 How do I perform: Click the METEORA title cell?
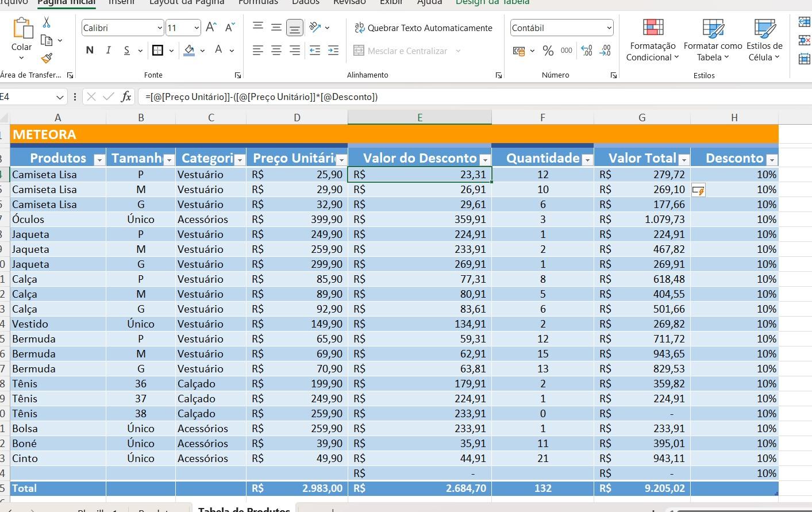click(394, 134)
